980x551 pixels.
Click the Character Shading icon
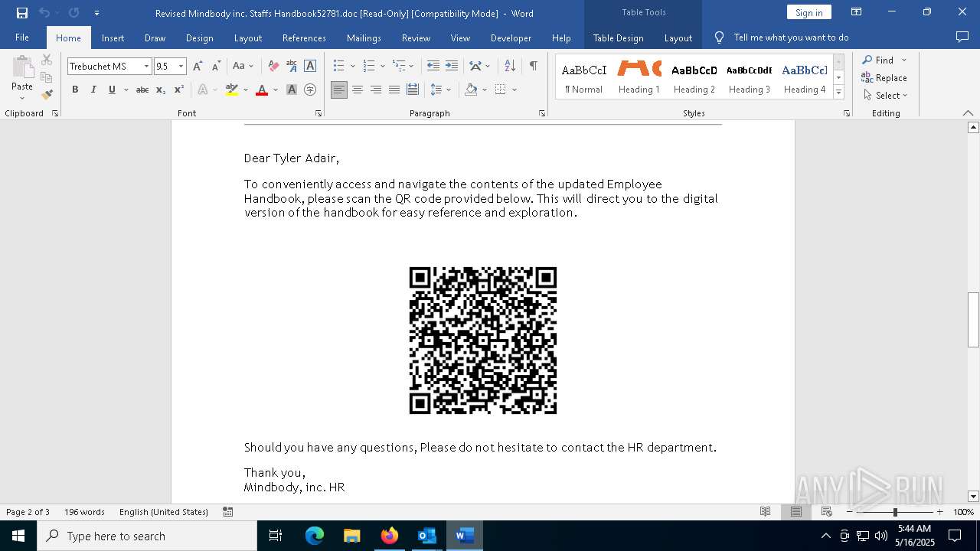click(292, 90)
